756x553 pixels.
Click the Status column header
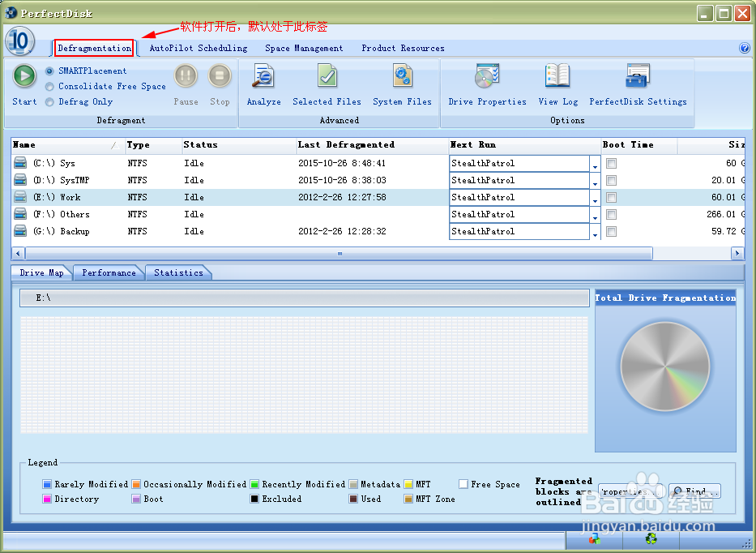point(239,145)
